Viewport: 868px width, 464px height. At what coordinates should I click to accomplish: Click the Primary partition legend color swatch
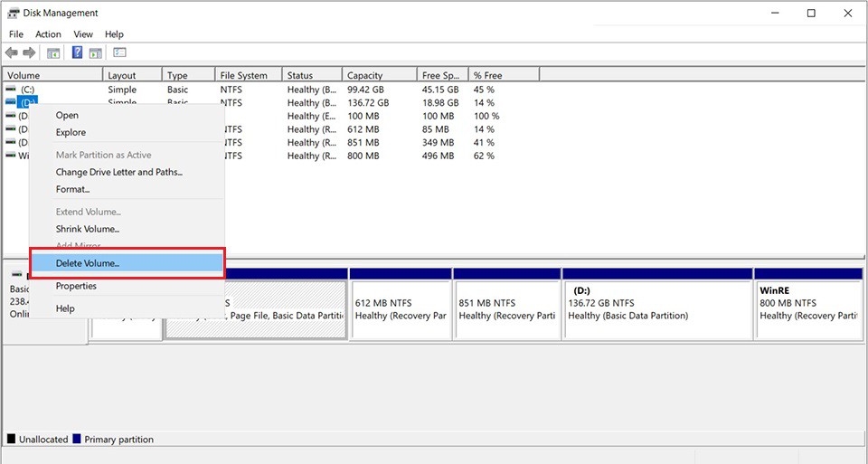click(x=77, y=440)
